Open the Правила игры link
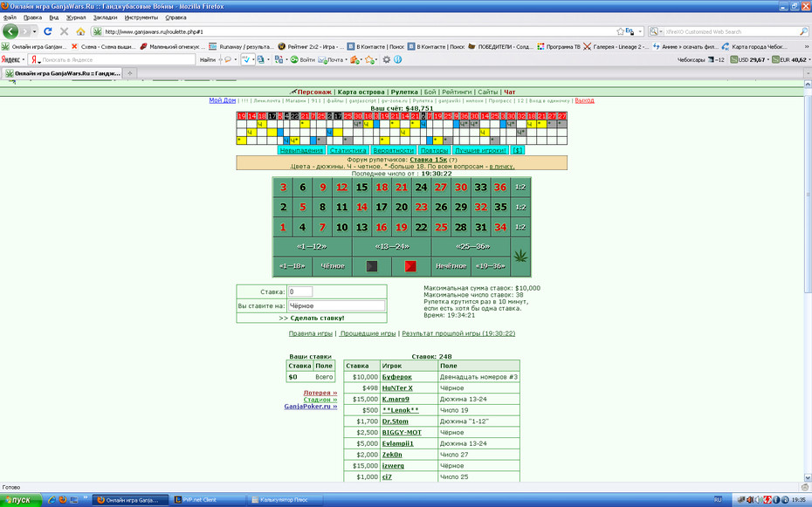The image size is (812, 507). [x=311, y=333]
